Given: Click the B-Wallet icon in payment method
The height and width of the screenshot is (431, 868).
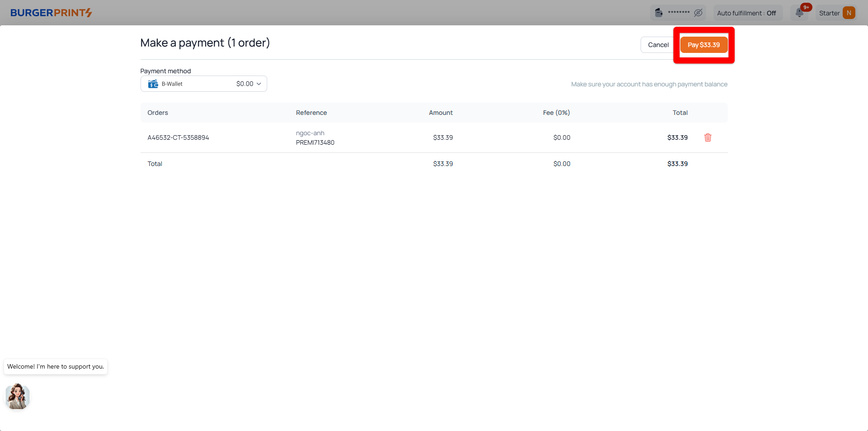Looking at the screenshot, I should coord(153,84).
